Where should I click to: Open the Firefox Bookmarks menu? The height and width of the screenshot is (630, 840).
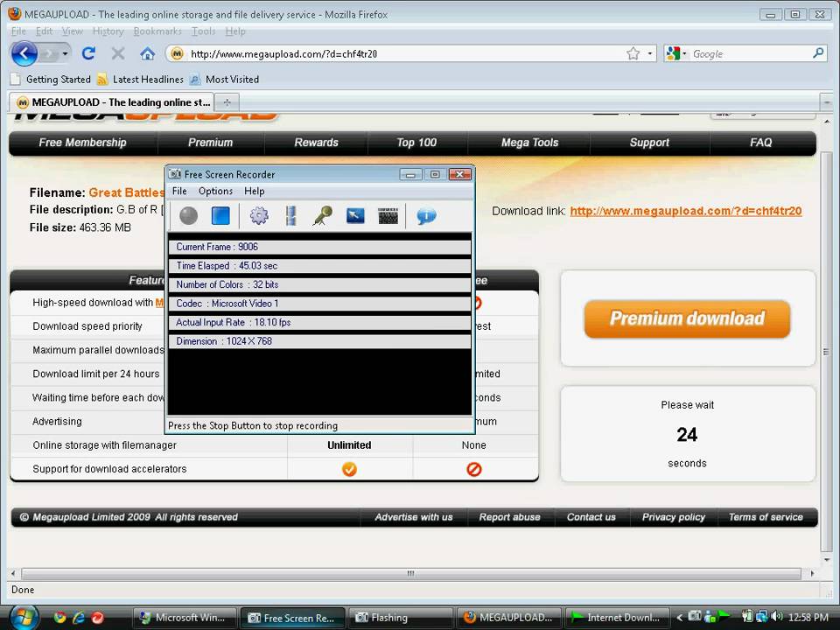click(157, 31)
